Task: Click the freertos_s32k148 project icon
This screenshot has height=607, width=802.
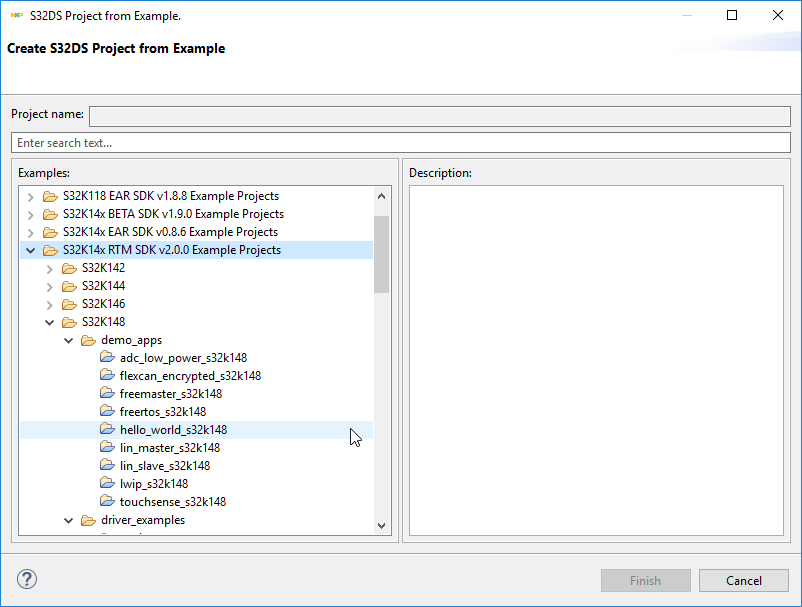Action: 107,412
